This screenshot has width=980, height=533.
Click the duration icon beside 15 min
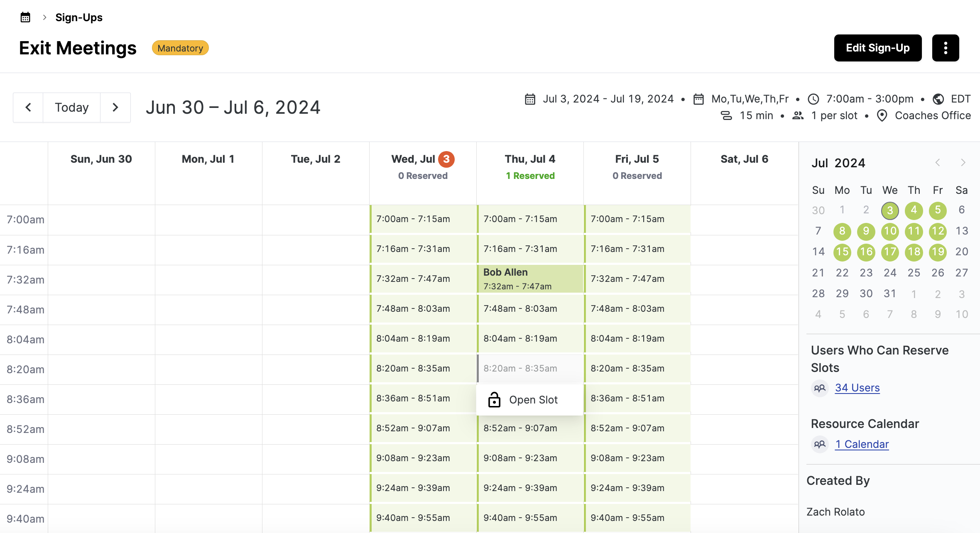[x=726, y=116]
